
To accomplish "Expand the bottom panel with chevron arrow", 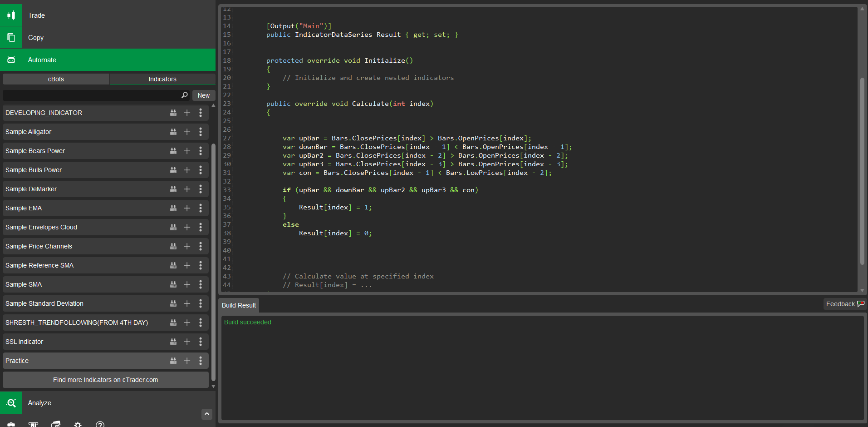I will tap(207, 413).
